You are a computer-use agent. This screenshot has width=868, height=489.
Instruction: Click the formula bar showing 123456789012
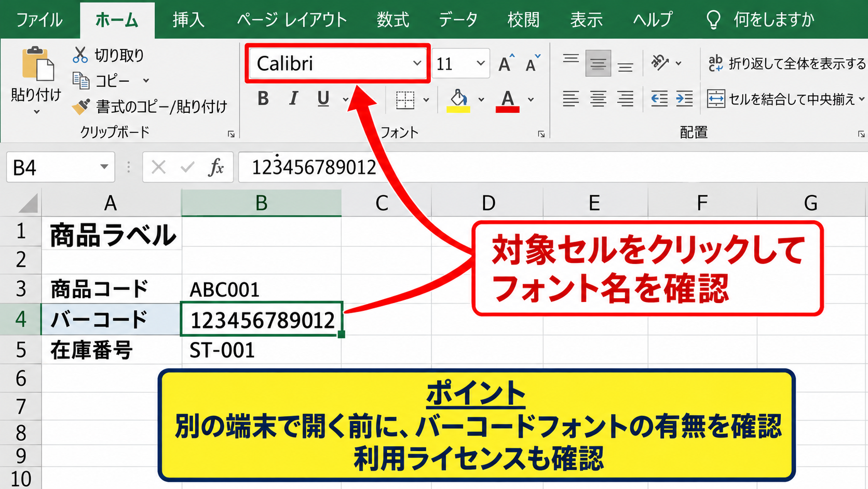(x=553, y=167)
